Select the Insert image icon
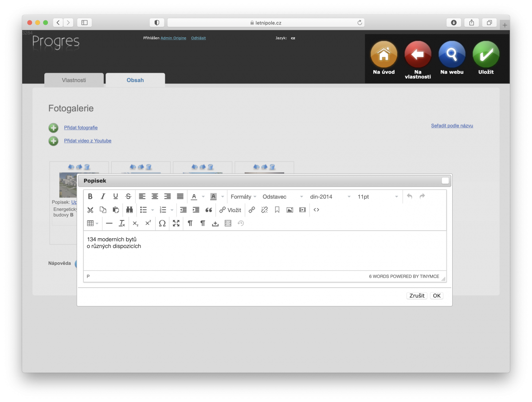This screenshot has height=402, width=532. click(289, 209)
